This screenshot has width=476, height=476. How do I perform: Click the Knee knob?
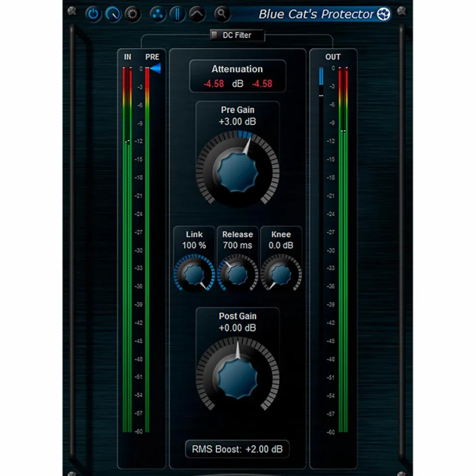tap(281, 274)
